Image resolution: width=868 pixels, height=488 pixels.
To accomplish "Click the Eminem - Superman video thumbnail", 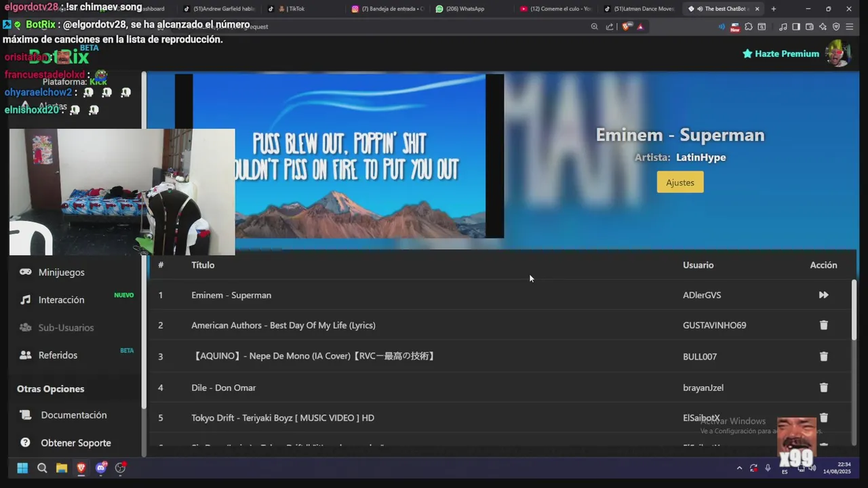I will tap(339, 156).
